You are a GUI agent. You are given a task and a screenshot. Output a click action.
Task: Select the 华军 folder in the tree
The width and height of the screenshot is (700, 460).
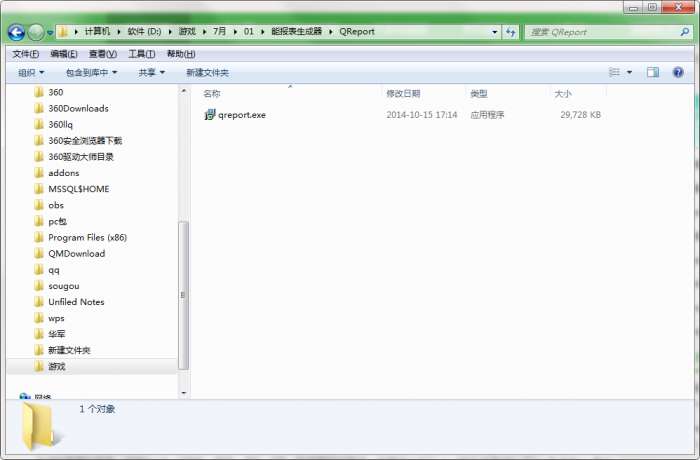coord(57,334)
